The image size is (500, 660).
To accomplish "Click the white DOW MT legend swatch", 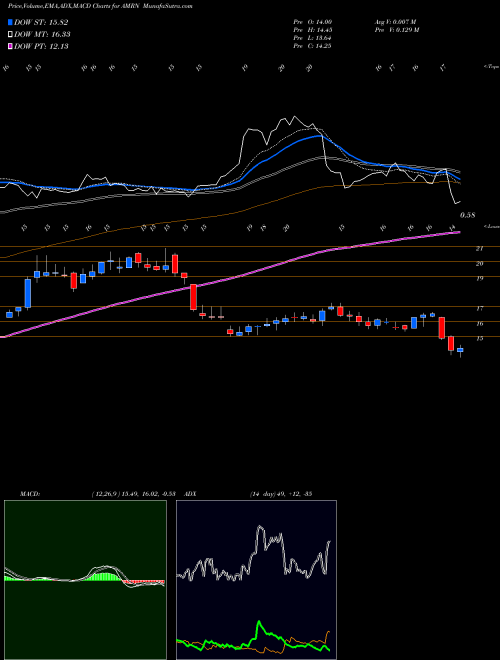I will (x=10, y=35).
